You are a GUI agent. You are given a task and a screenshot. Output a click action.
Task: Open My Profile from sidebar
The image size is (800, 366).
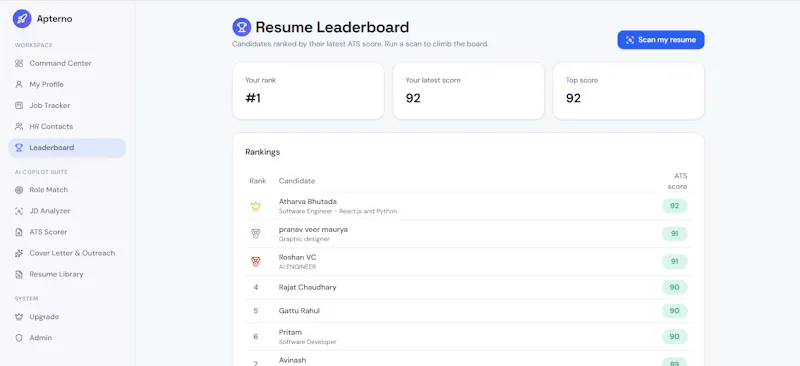click(x=67, y=84)
